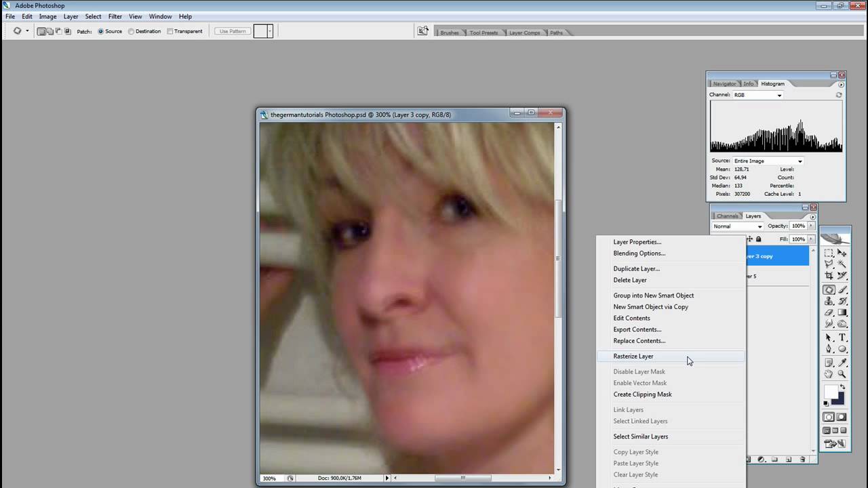Set subtract from selection mode
This screenshot has height=488, width=868.
58,31
